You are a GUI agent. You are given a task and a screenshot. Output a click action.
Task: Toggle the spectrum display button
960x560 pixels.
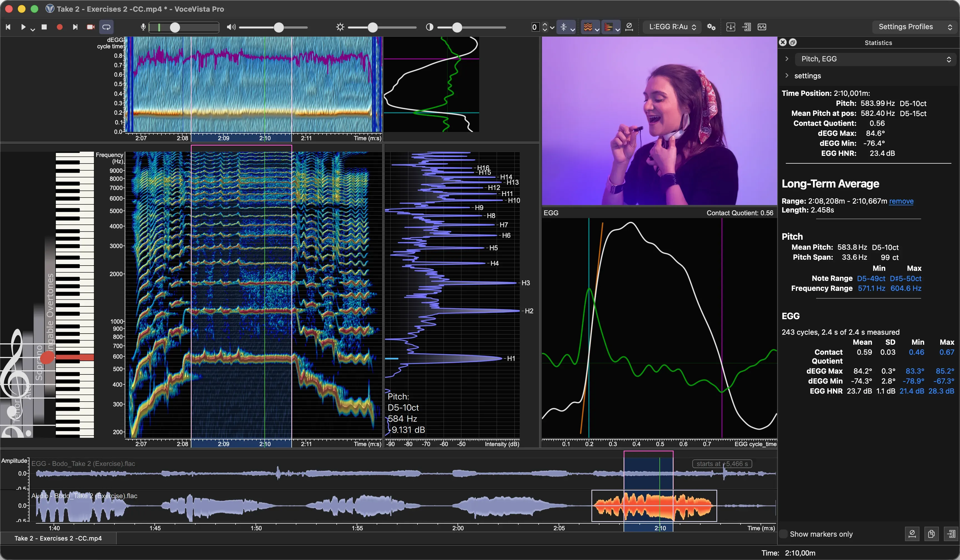[608, 27]
